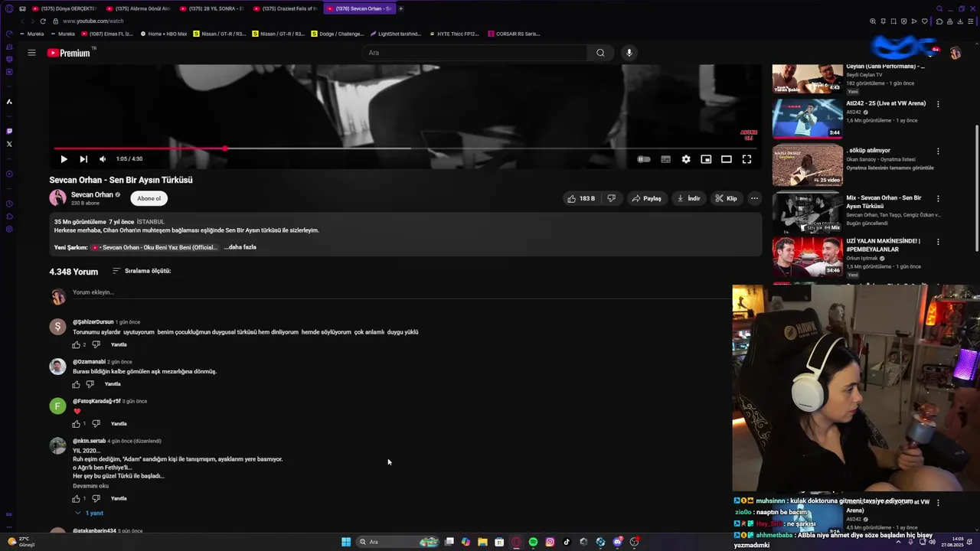
Task: Open options for söküp atılmıyor playlist
Action: click(x=938, y=152)
